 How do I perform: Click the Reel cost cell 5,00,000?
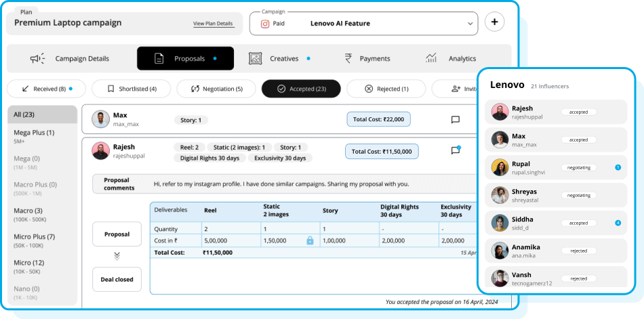point(230,240)
